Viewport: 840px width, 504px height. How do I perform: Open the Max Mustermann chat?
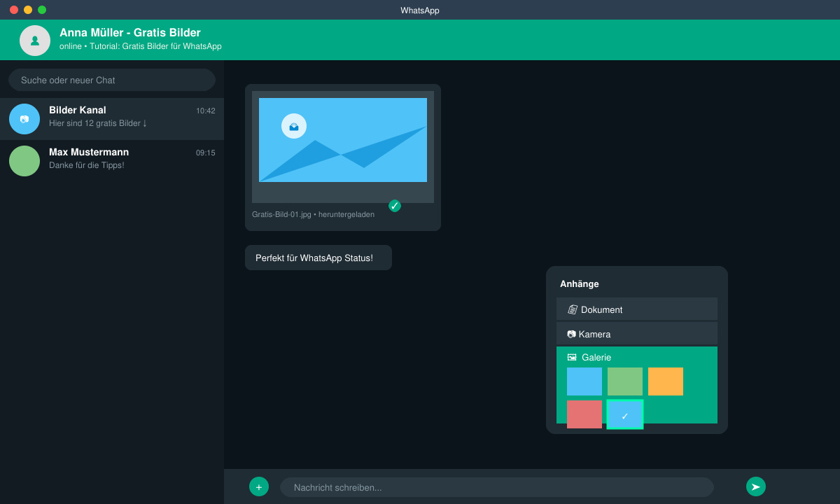click(x=112, y=161)
